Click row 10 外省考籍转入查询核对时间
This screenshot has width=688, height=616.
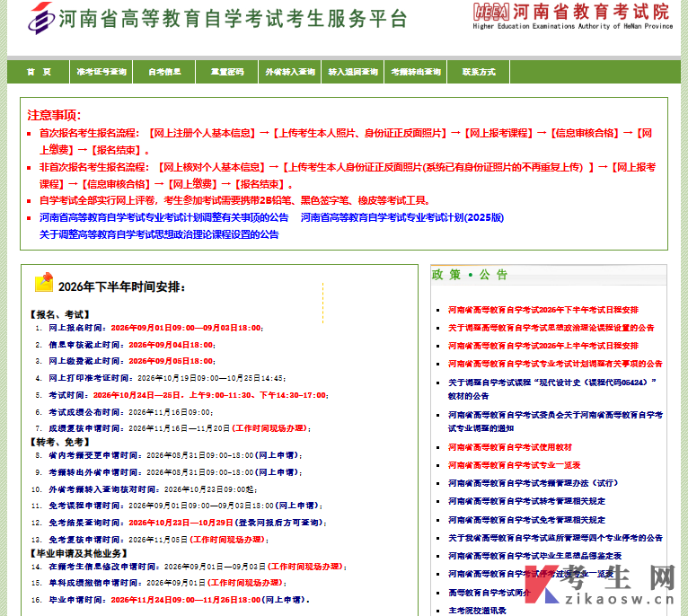(x=144, y=489)
